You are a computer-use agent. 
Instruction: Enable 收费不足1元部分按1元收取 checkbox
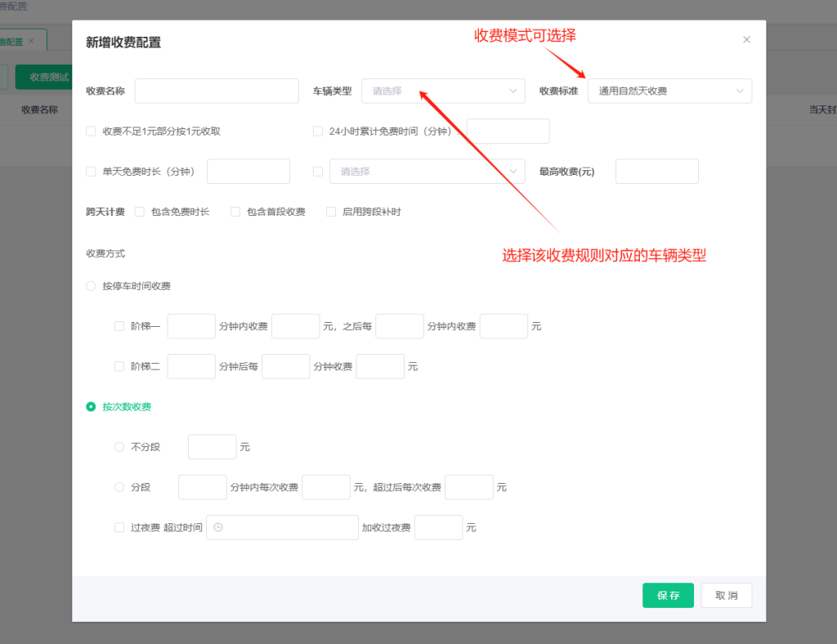pyautogui.click(x=91, y=131)
